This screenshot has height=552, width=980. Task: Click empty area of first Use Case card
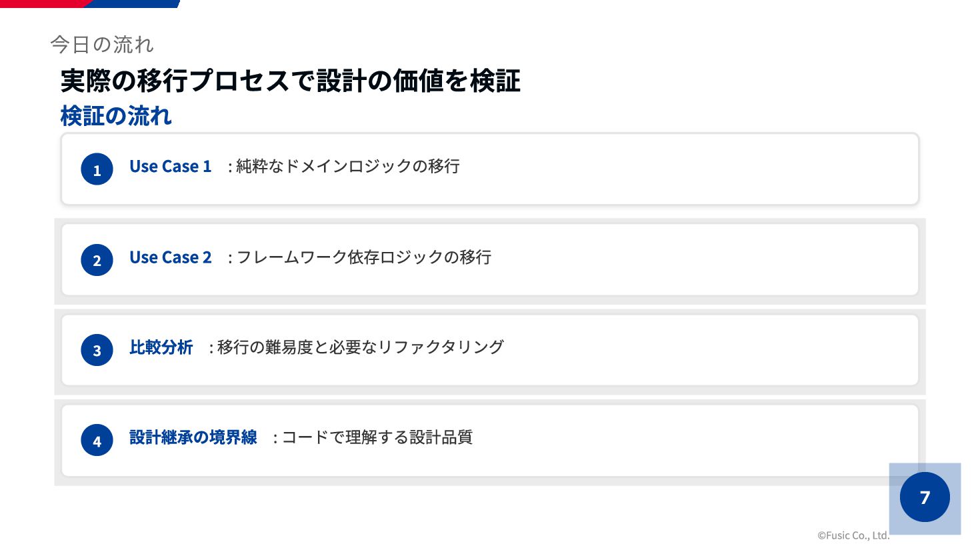click(687, 169)
